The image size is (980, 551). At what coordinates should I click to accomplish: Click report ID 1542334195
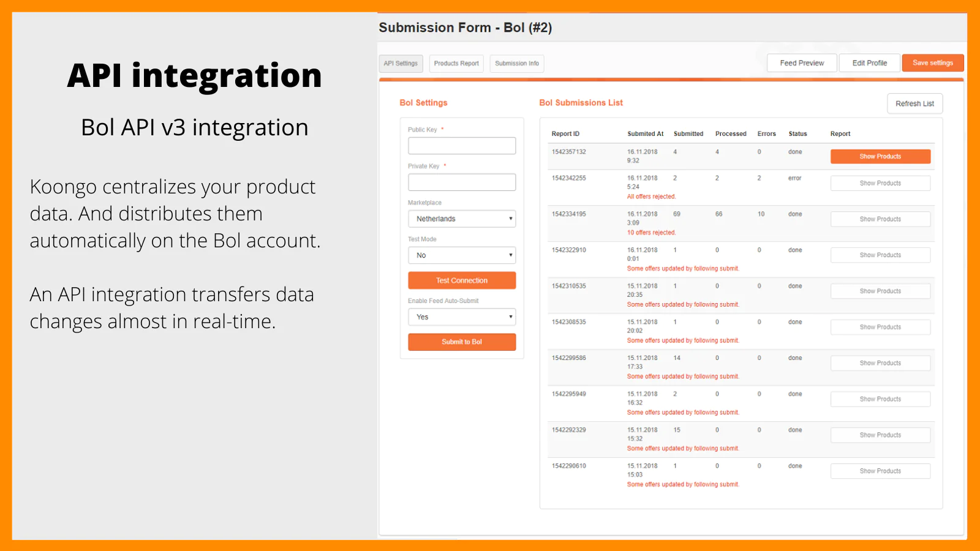[569, 214]
